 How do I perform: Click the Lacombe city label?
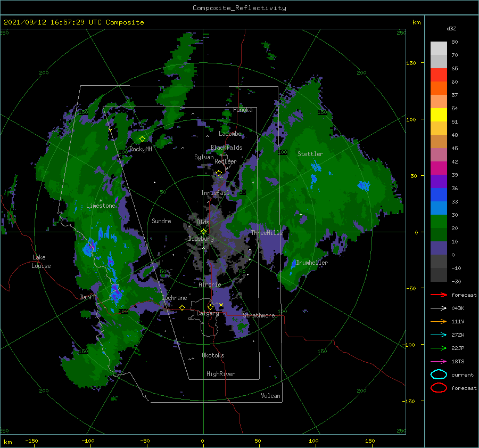(x=230, y=134)
